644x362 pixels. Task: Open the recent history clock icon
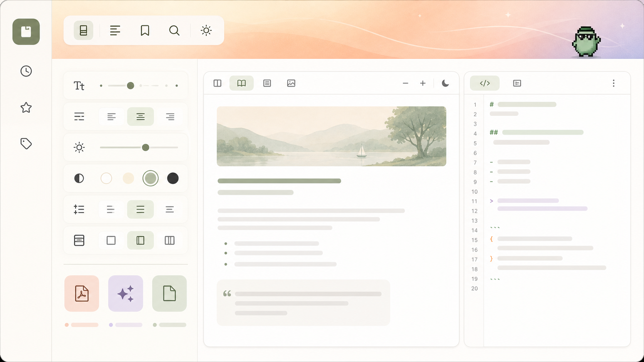point(26,71)
